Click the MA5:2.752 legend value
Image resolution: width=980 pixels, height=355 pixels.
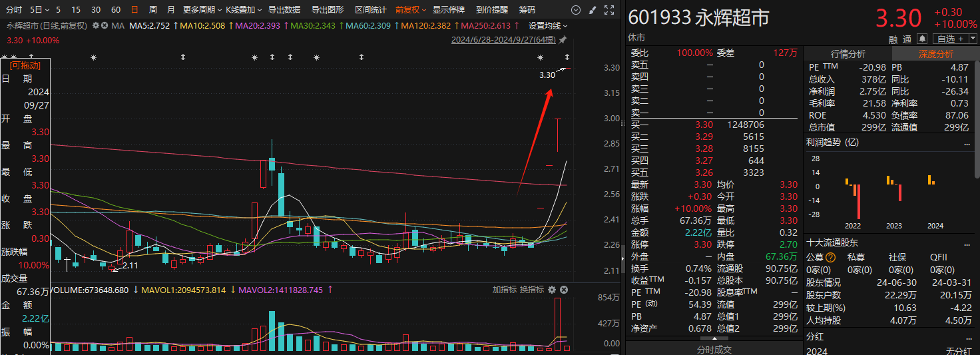click(x=150, y=25)
